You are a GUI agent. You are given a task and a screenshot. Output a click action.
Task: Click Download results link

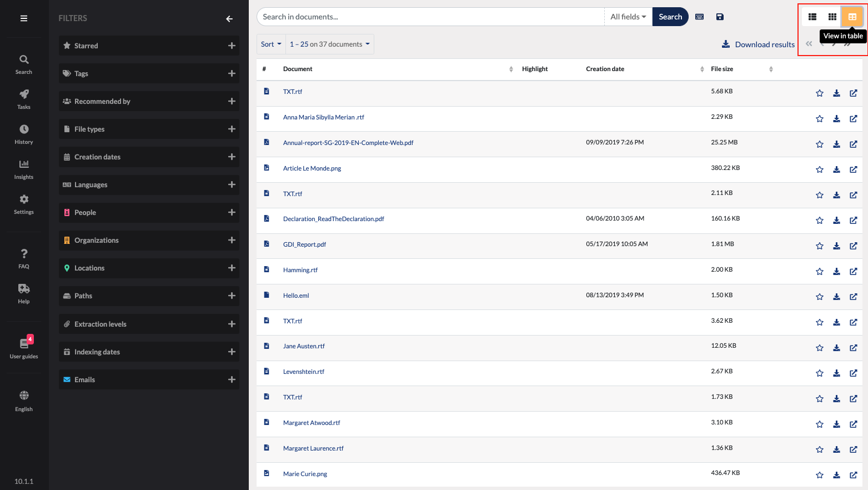[758, 44]
